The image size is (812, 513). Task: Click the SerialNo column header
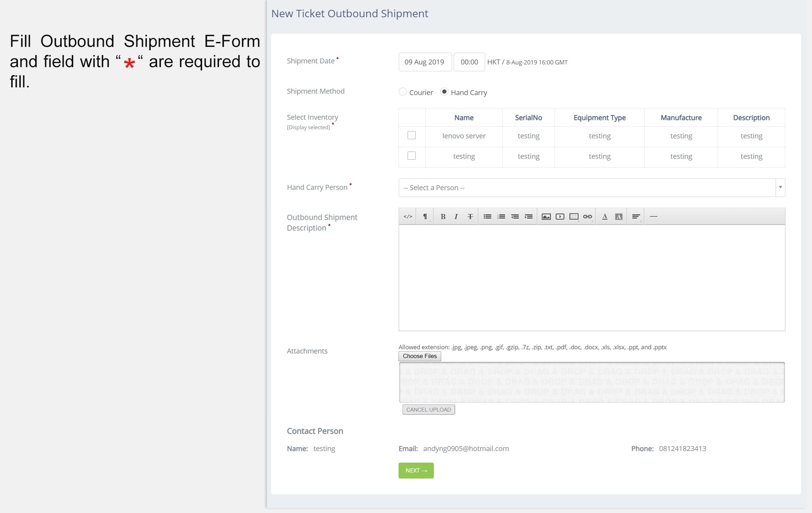pos(528,118)
